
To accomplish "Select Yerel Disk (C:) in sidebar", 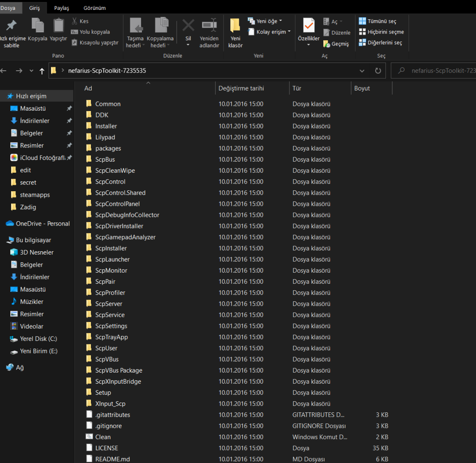I will (x=38, y=339).
